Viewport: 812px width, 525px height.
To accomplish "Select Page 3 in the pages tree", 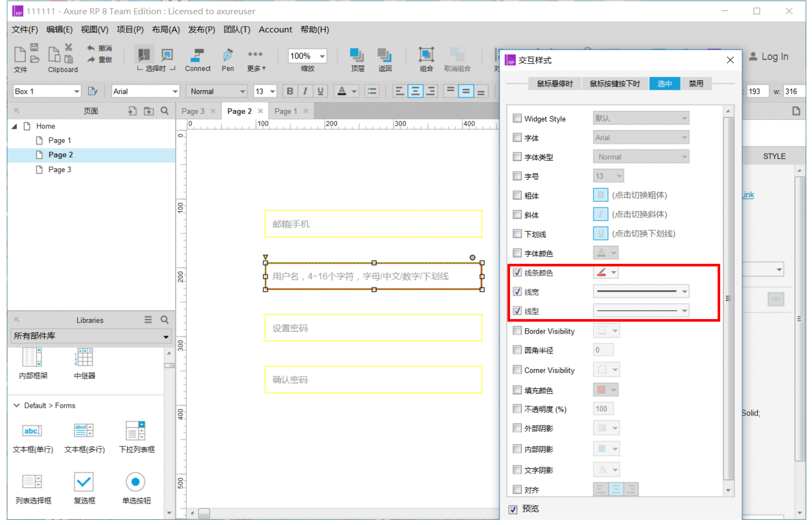I will point(59,169).
